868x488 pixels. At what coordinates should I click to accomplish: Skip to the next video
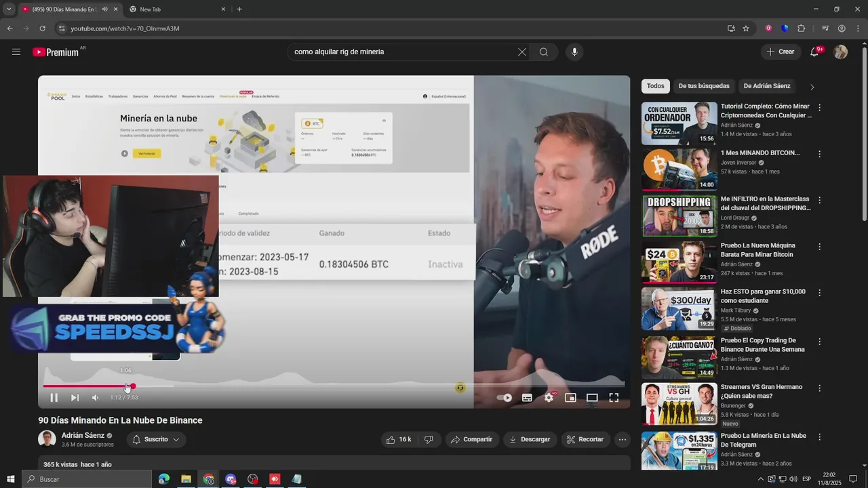(x=75, y=398)
